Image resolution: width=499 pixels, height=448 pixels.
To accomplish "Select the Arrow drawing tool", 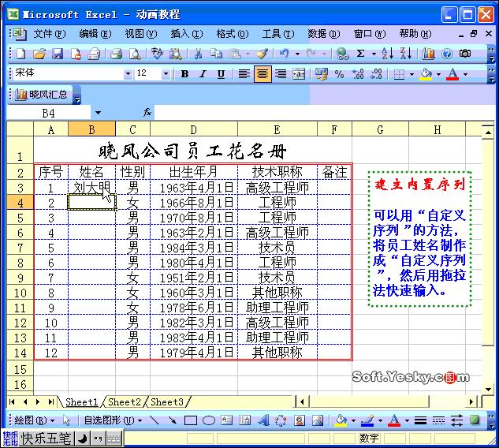I will pyautogui.click(x=173, y=420).
